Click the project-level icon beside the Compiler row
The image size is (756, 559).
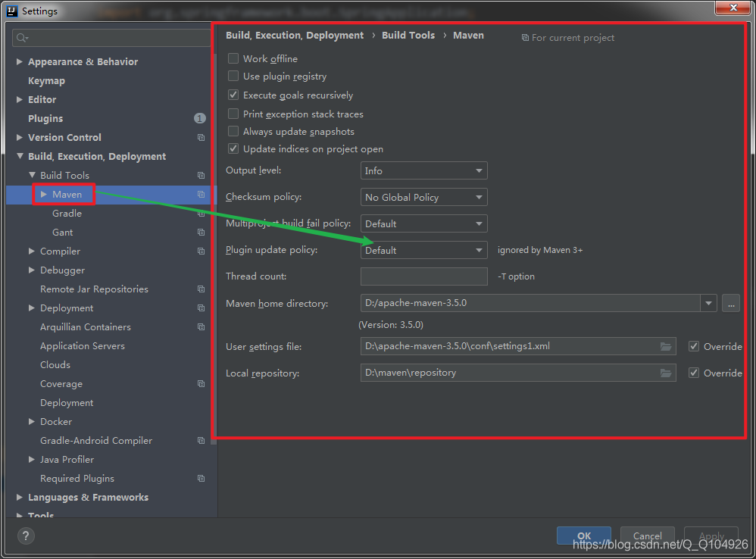tap(201, 251)
